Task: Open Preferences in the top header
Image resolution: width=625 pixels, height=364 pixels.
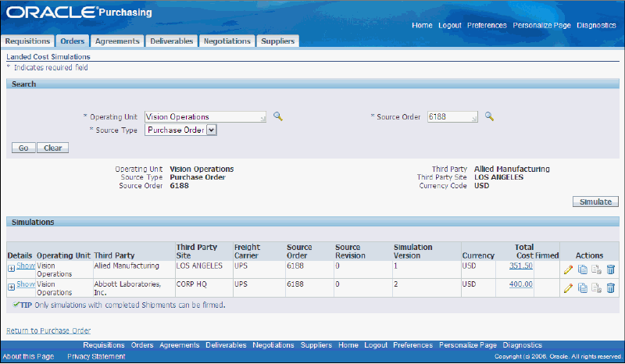Action: tap(487, 25)
